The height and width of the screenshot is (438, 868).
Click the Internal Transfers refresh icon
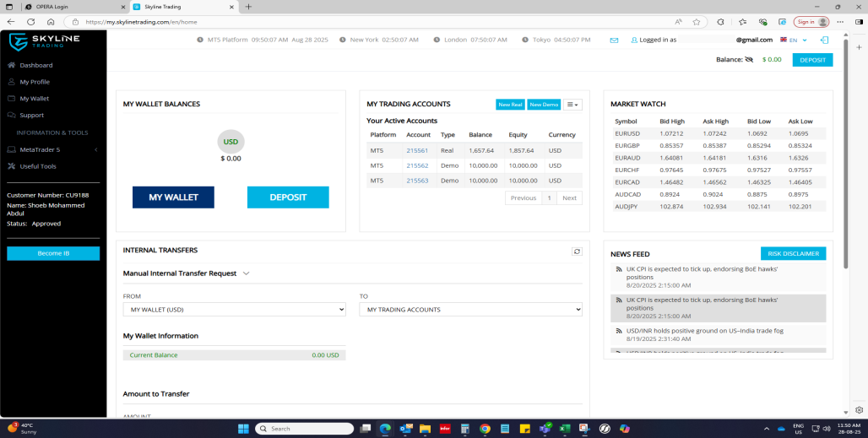coord(577,251)
